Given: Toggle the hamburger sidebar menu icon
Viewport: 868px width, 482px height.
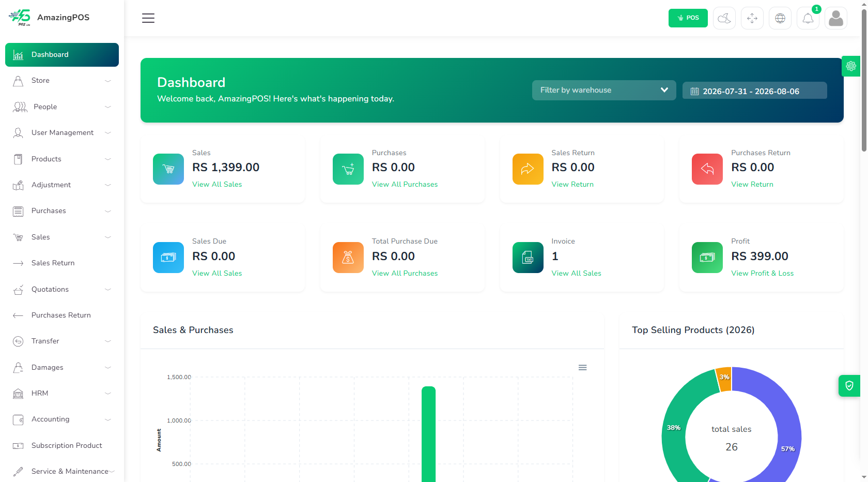Looking at the screenshot, I should (148, 18).
